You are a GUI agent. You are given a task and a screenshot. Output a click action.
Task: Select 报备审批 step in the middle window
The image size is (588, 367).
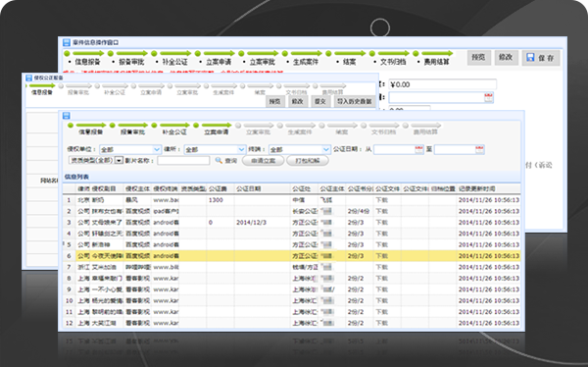78,92
